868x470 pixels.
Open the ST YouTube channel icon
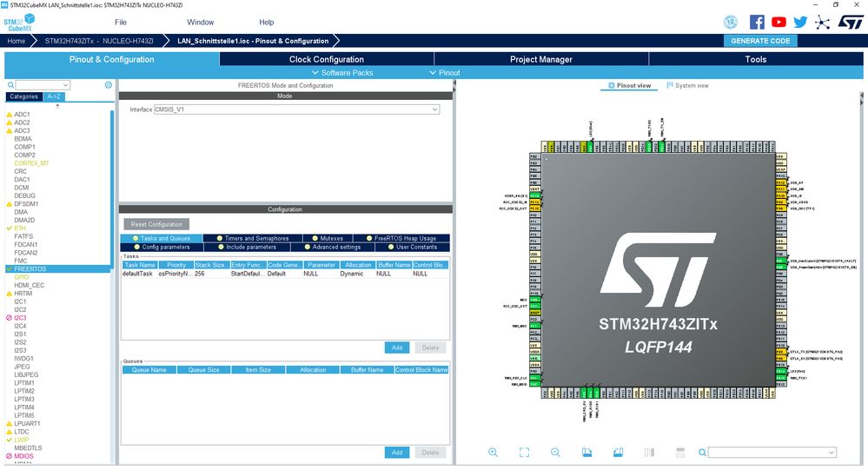tap(779, 22)
